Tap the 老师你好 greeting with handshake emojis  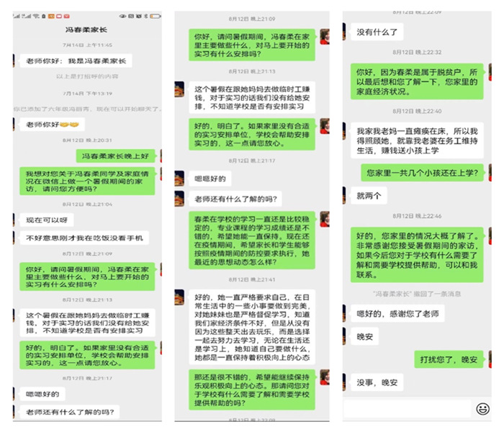(x=52, y=125)
